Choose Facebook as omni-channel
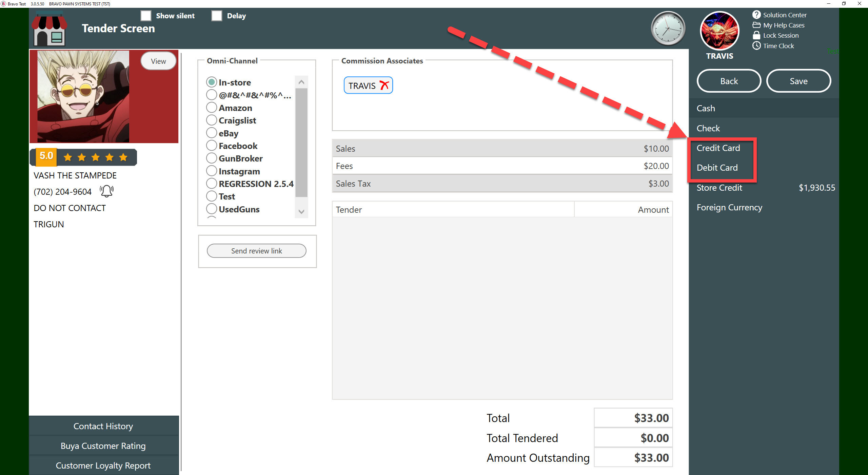868x475 pixels. coord(212,146)
